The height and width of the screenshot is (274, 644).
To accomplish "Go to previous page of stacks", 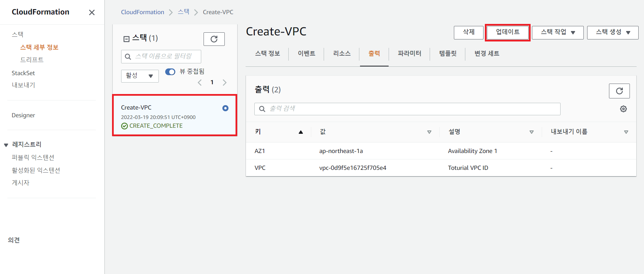I will pyautogui.click(x=200, y=83).
